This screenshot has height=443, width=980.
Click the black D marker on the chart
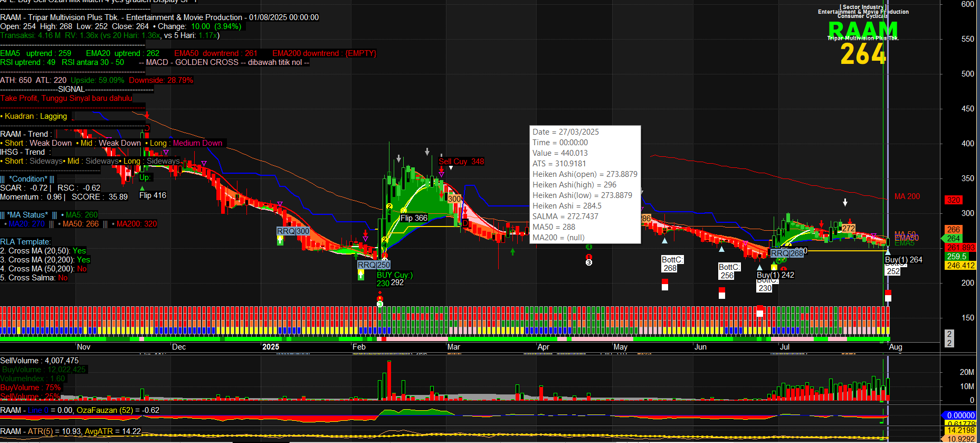tap(465, 223)
